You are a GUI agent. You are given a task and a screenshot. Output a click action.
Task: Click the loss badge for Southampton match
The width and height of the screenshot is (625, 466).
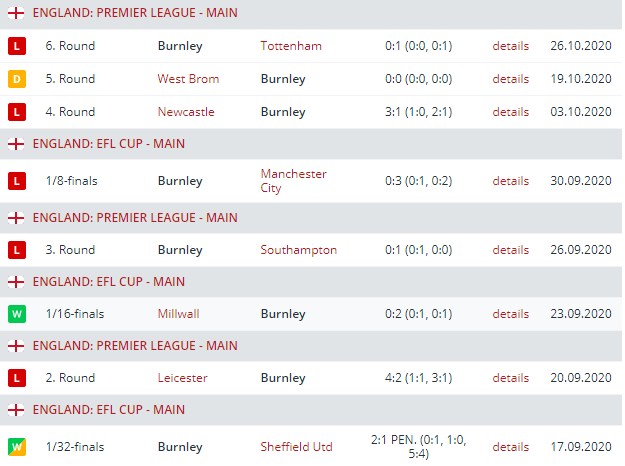16,250
